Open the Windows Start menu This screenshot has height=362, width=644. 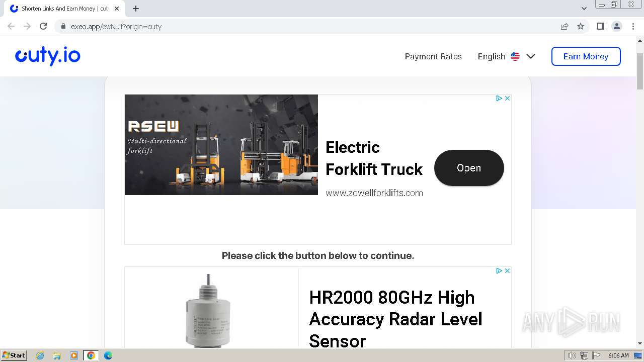[x=14, y=355]
